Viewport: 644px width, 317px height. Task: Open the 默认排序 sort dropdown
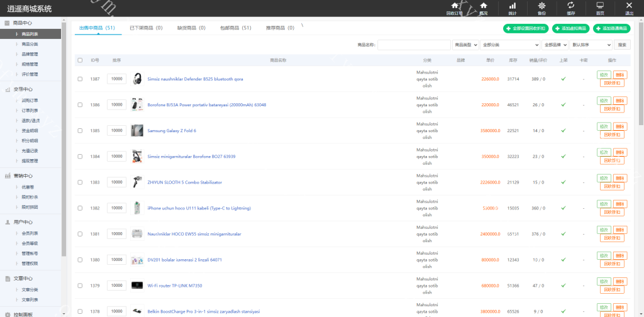tap(591, 45)
